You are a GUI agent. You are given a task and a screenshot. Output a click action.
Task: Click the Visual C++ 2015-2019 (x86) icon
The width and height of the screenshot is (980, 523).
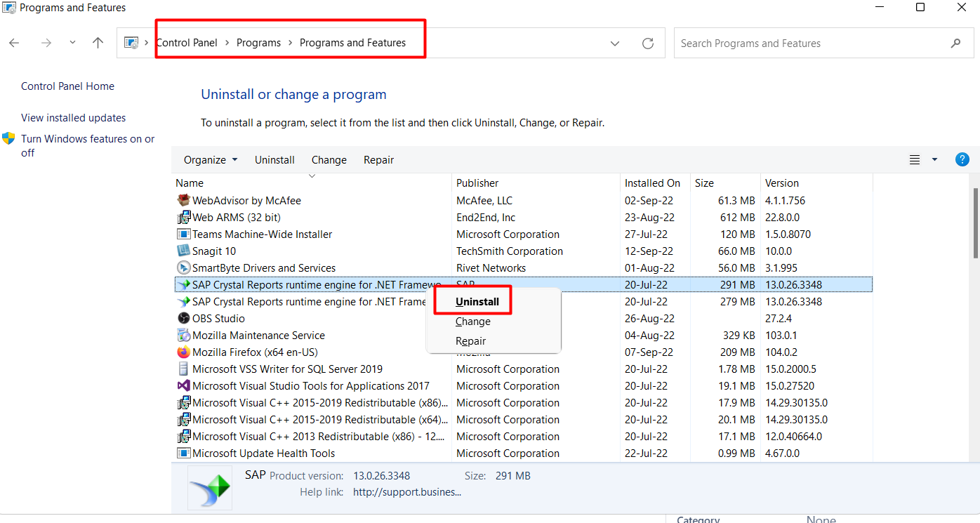pos(183,403)
